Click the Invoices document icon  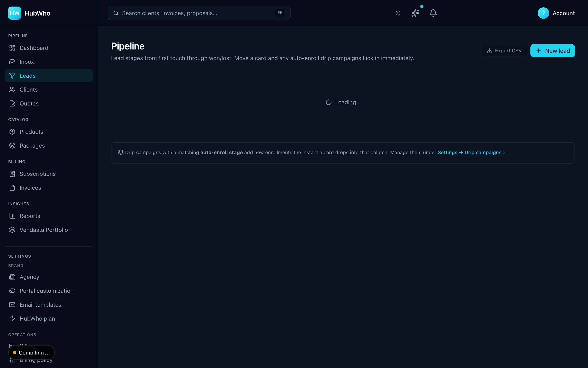[x=12, y=188]
